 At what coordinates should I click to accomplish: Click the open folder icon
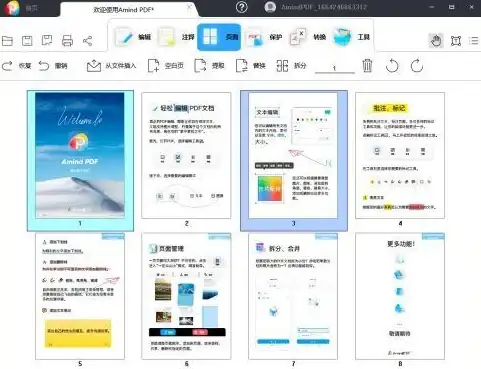tap(7, 41)
